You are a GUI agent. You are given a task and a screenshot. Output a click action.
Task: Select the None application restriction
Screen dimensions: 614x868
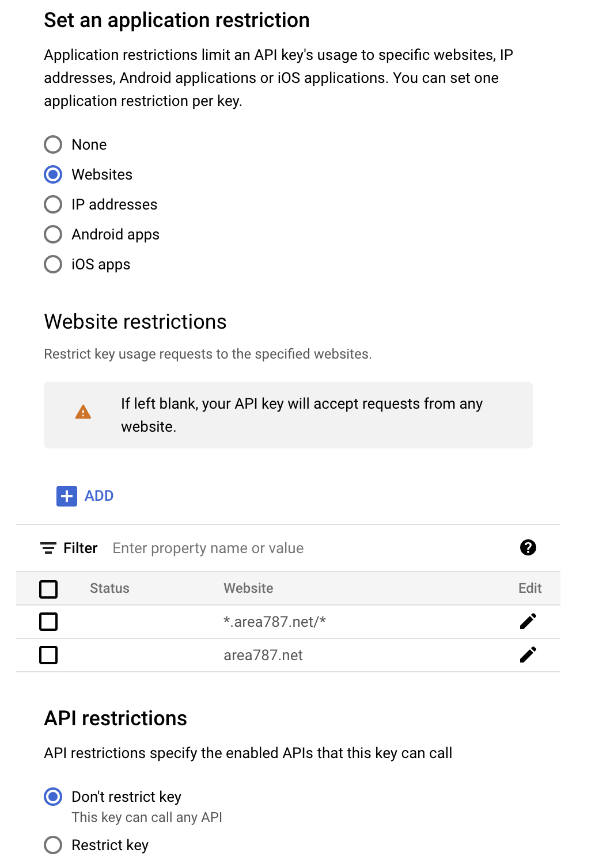pyautogui.click(x=53, y=144)
